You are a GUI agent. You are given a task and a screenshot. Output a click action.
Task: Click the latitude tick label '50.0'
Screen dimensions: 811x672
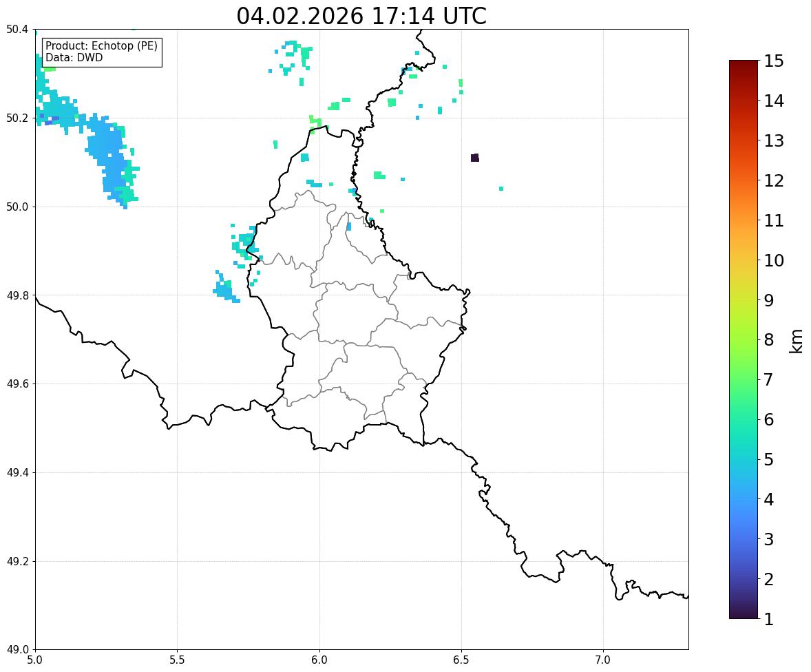tap(17, 207)
